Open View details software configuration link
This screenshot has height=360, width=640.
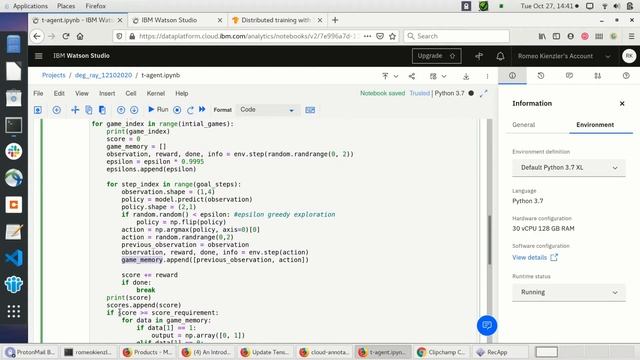point(535,257)
